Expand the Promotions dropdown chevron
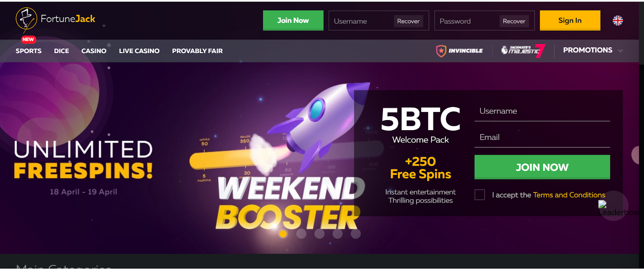Screen dimensions: 644x270 (620, 51)
